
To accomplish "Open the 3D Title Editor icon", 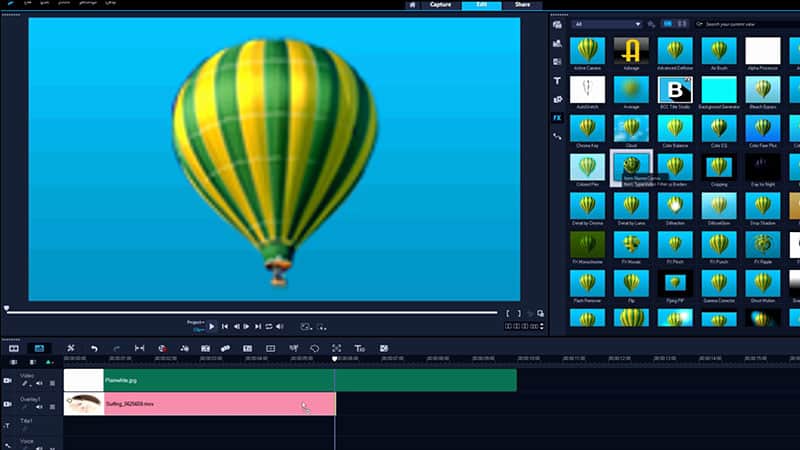I will pos(360,348).
